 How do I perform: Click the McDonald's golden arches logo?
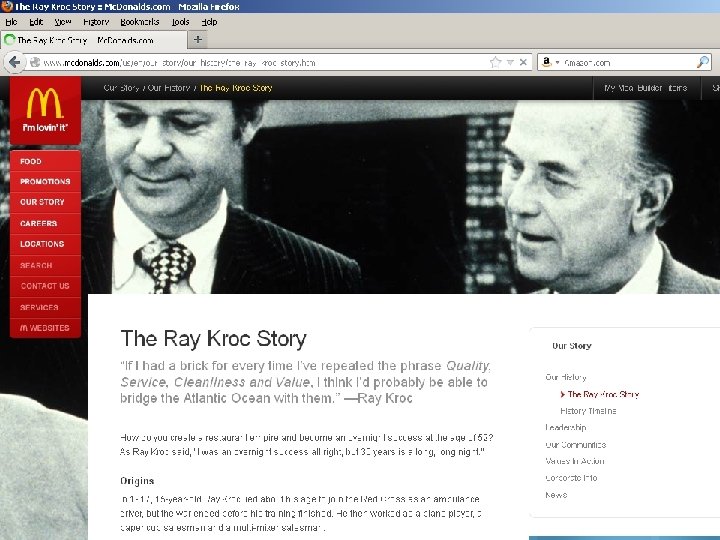coord(45,103)
